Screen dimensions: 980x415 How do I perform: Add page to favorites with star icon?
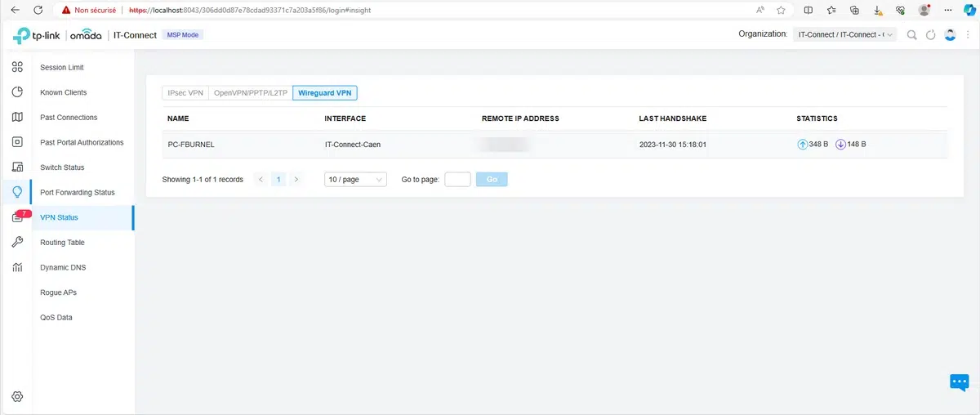tap(782, 10)
